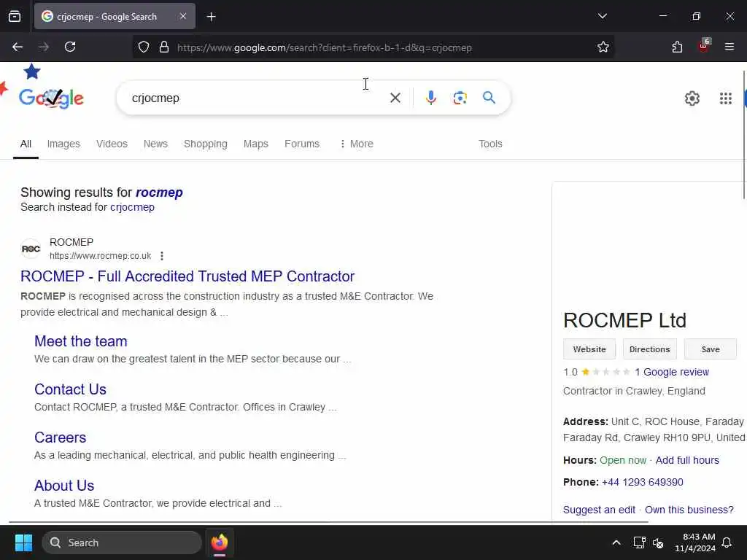Open the 1 Google review link
This screenshot has width=747, height=560.
(x=672, y=372)
